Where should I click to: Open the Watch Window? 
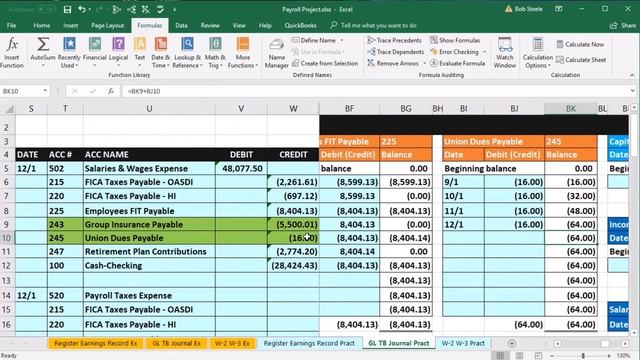(x=505, y=53)
